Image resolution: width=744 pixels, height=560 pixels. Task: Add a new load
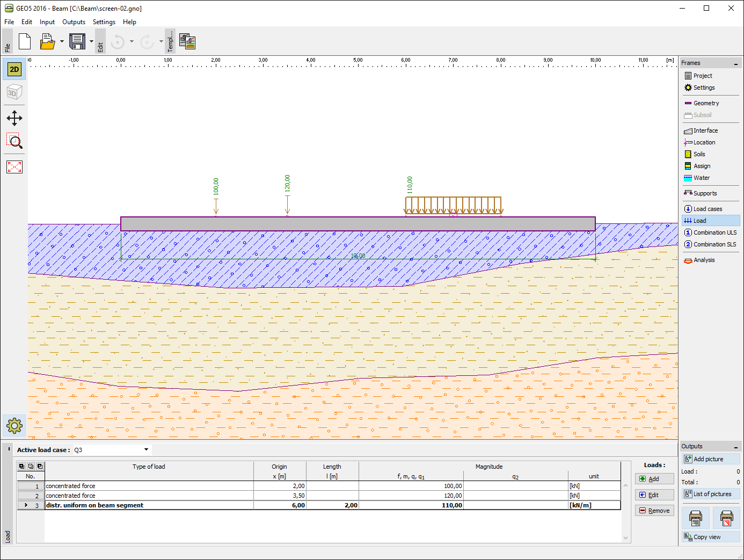click(x=654, y=479)
